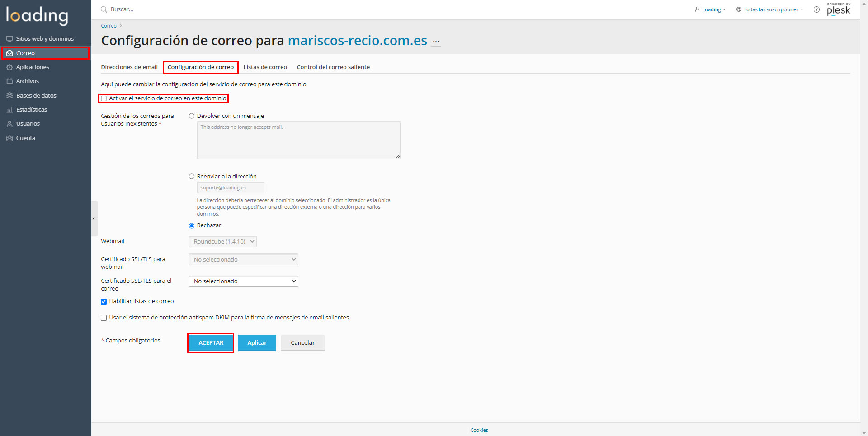This screenshot has height=436, width=868.
Task: Click the Cuenta icon in sidebar
Action: (x=9, y=138)
